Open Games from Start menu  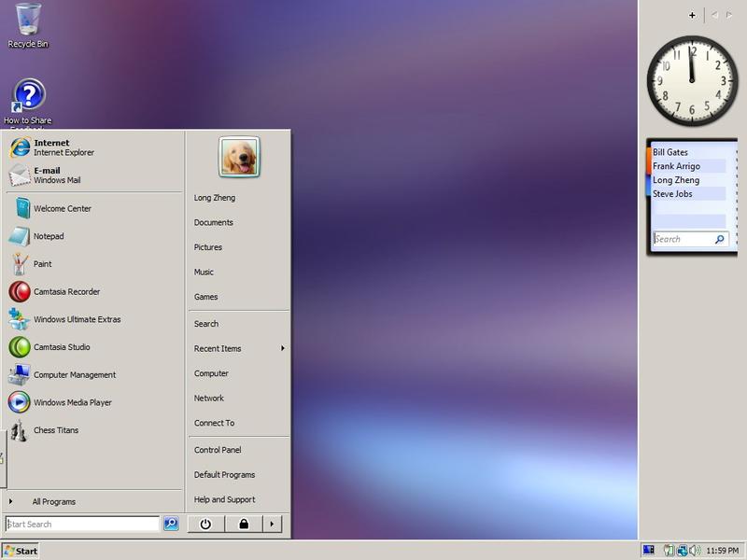coord(205,297)
